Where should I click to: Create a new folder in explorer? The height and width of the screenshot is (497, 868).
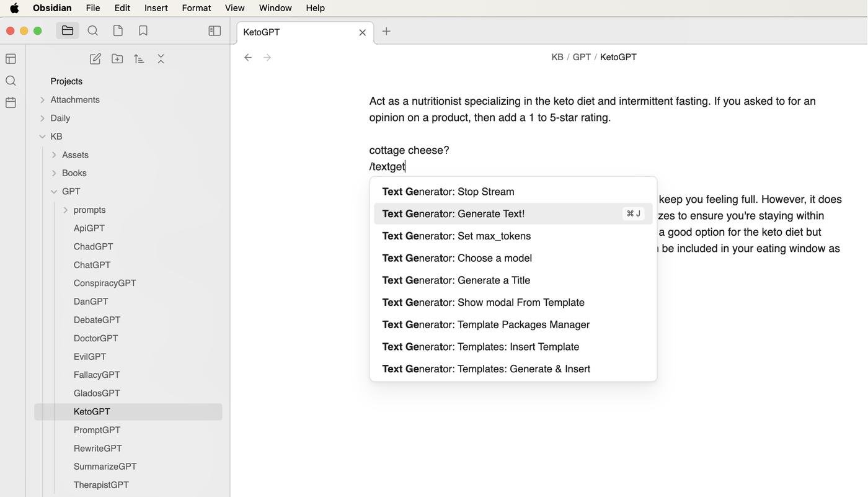click(x=117, y=58)
